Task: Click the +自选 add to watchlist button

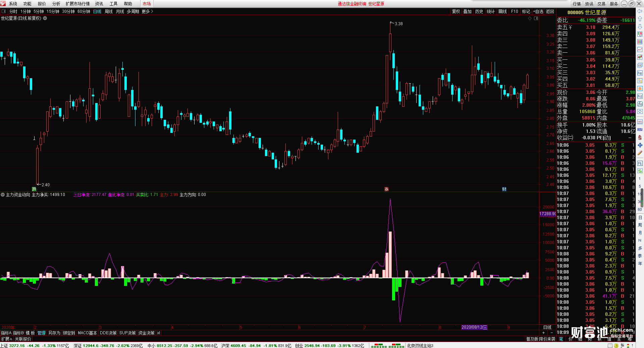Action: [x=538, y=11]
